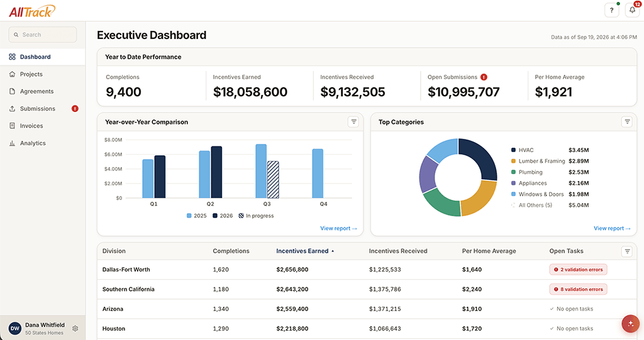Click the Q1 2025 light blue bar
The image size is (644, 340).
pyautogui.click(x=148, y=178)
